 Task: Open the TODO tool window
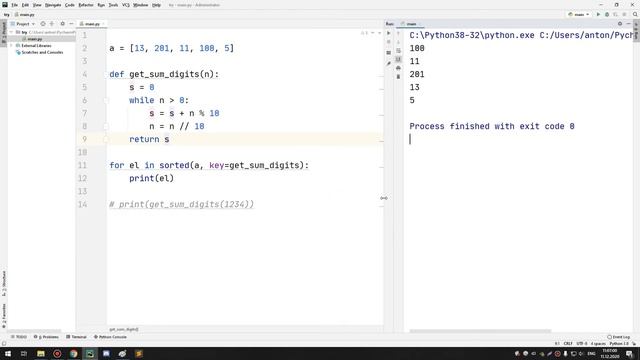coord(19,337)
